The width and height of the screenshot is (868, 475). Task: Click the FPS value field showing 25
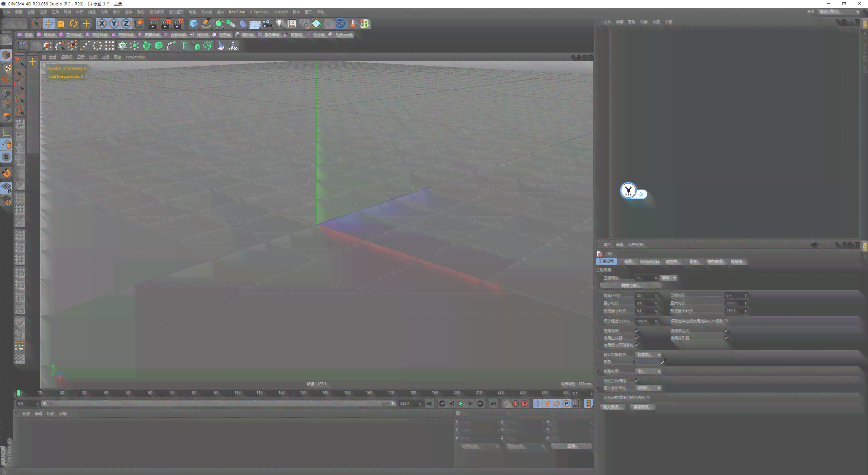[x=647, y=296]
